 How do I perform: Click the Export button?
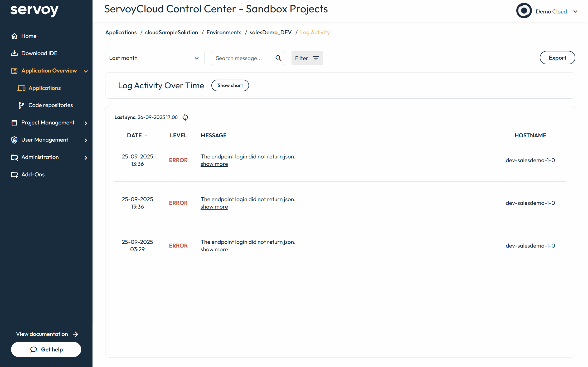point(557,58)
